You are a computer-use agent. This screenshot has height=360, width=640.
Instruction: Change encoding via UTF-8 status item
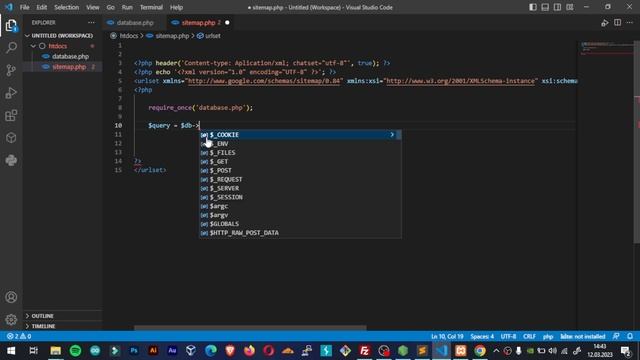[508, 336]
